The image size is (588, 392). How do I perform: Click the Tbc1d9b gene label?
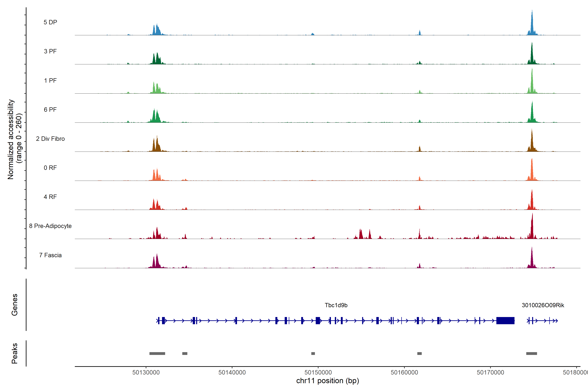[x=336, y=305]
